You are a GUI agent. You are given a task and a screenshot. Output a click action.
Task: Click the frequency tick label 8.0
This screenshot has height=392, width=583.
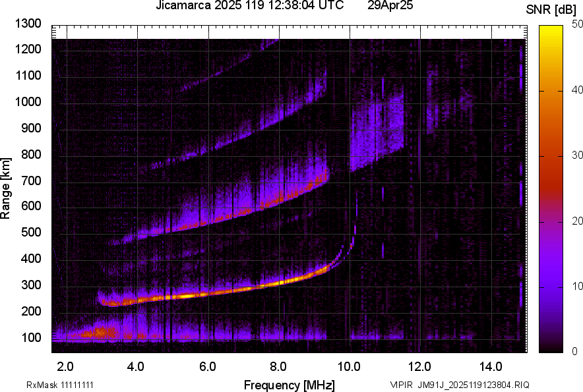pyautogui.click(x=278, y=367)
